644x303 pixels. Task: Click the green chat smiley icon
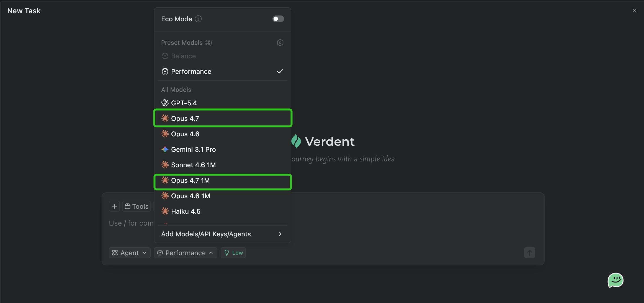pyautogui.click(x=615, y=280)
